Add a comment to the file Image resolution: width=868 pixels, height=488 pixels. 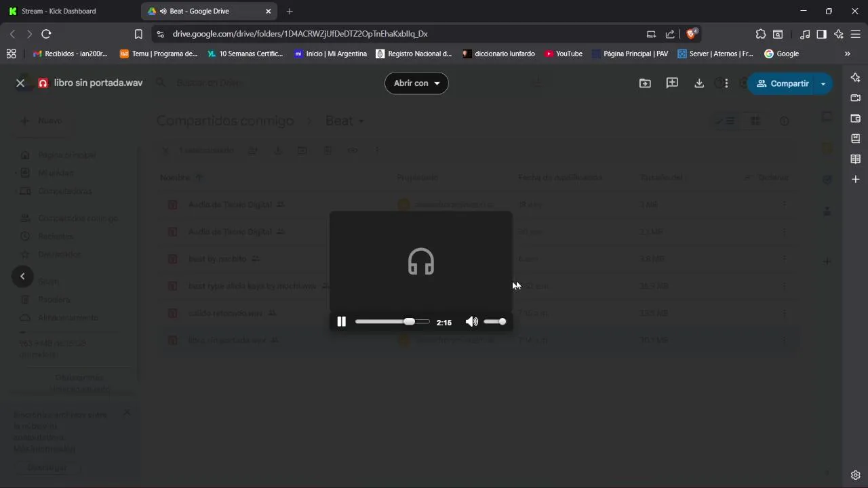click(672, 83)
